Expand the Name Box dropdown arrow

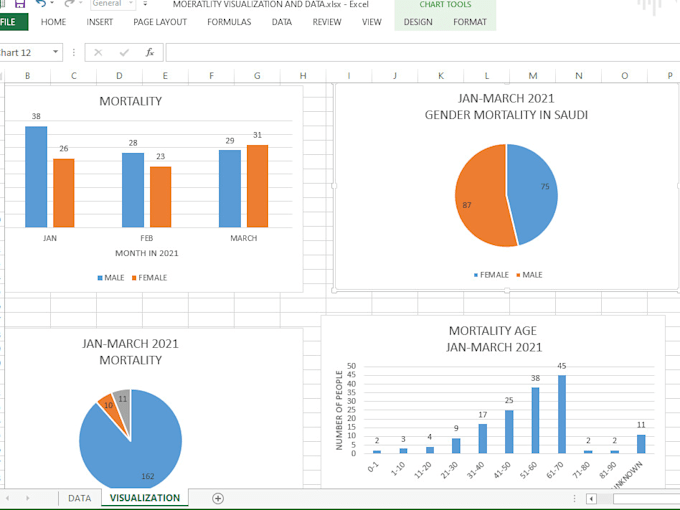tap(56, 52)
